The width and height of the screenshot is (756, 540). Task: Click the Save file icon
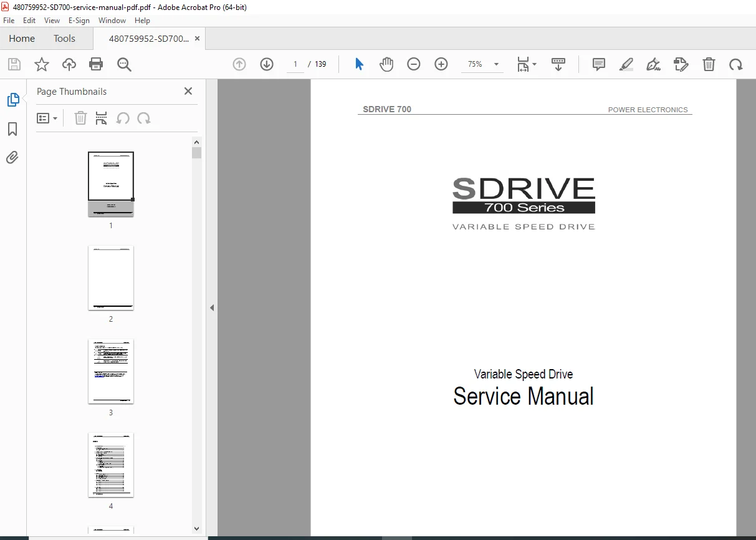[x=14, y=64]
